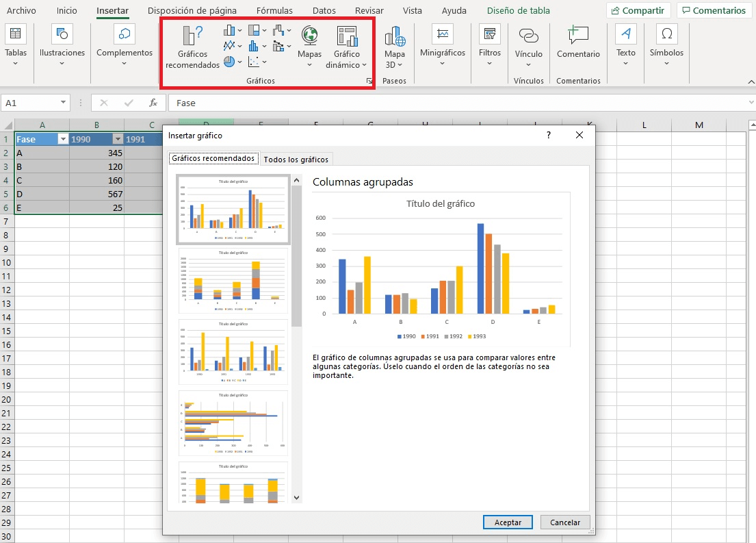Open the insert combo chart button
This screenshot has width=756, height=543.
282,46
